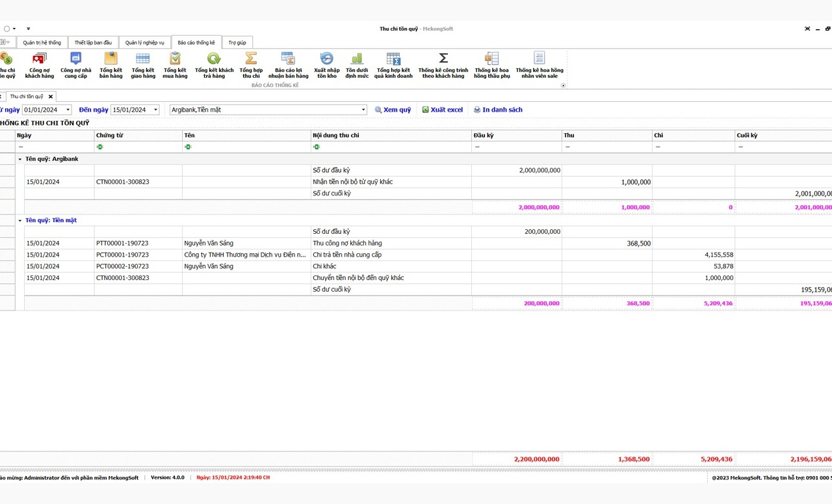Click the Xem quỹ button
Screen dimensions: 832x504
pos(393,110)
